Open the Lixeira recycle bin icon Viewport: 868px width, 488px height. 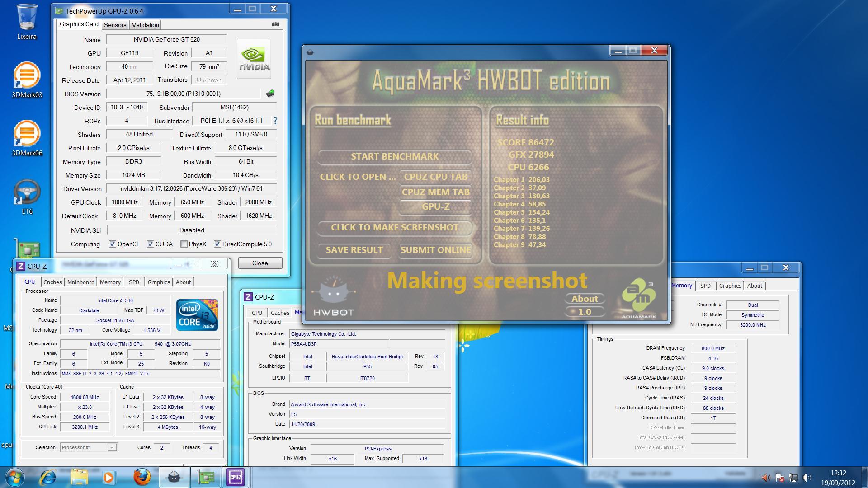tap(27, 22)
